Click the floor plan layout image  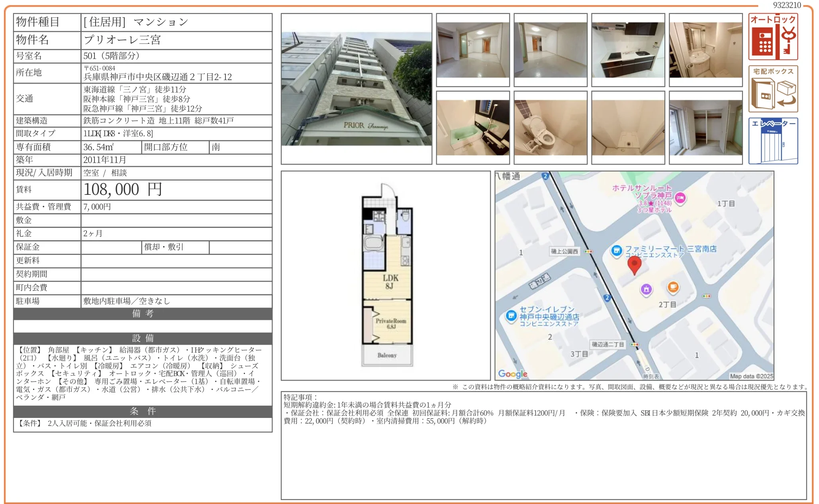(x=386, y=275)
